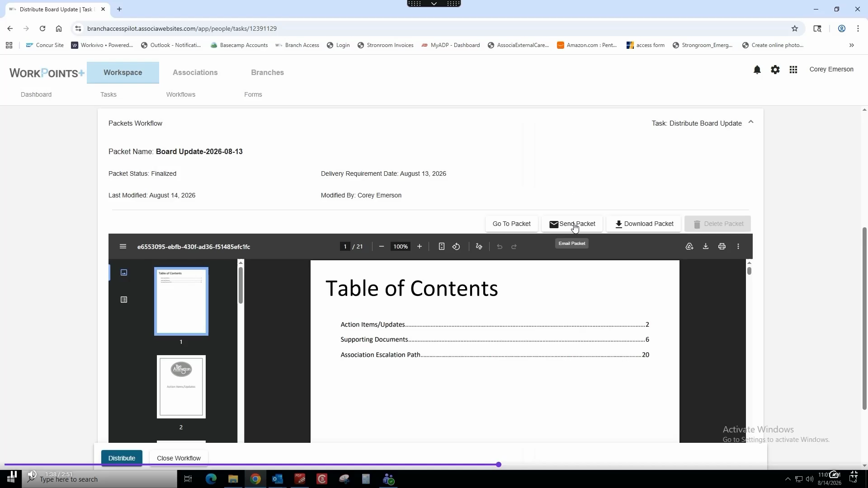Click Action Items/Updates contents entry

(x=495, y=324)
